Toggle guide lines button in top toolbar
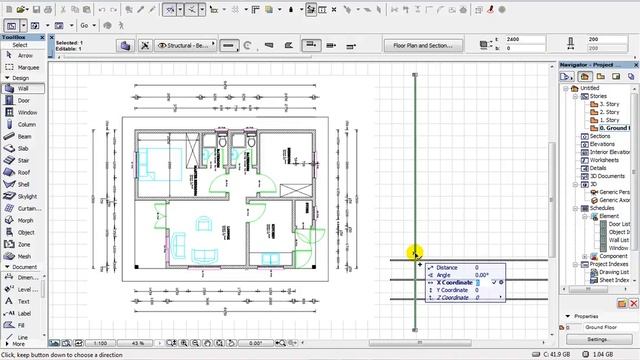This screenshot has width=640, height=360. (x=170, y=9)
